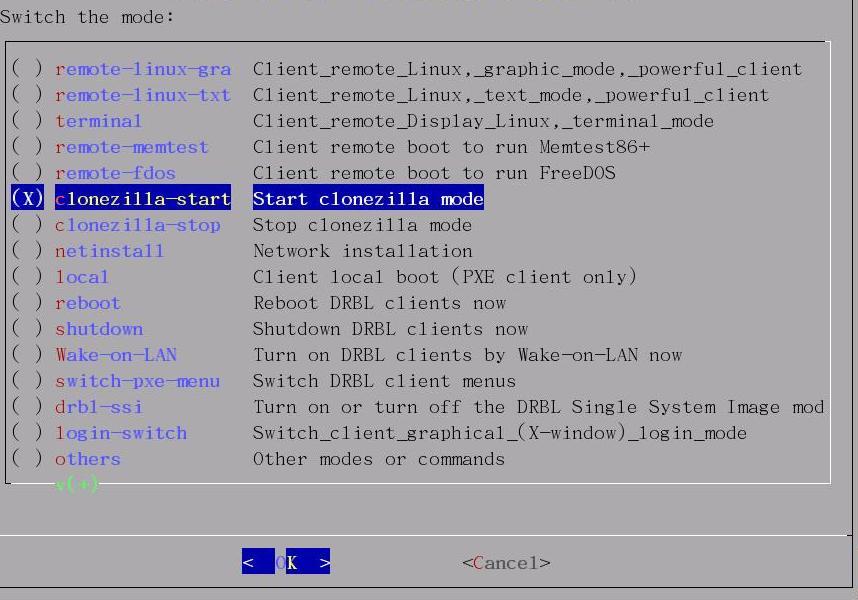858x600 pixels.
Task: Select the remote-linux-txt radio option
Action: coord(27,95)
